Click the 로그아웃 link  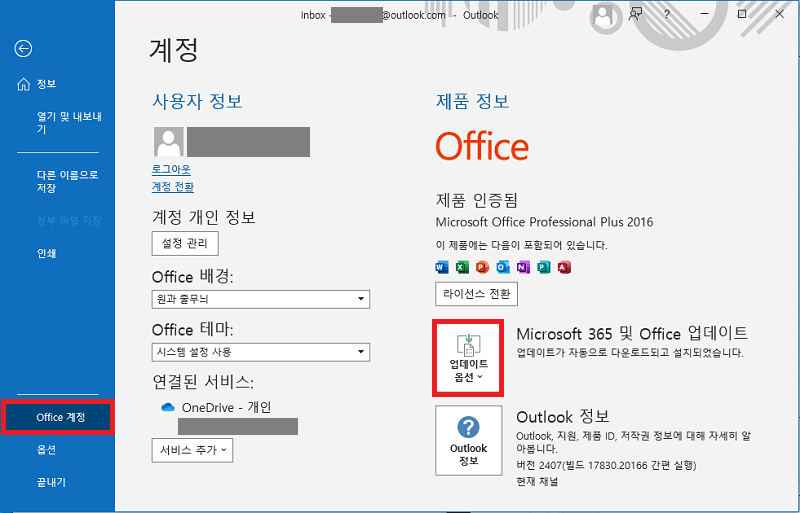[171, 169]
